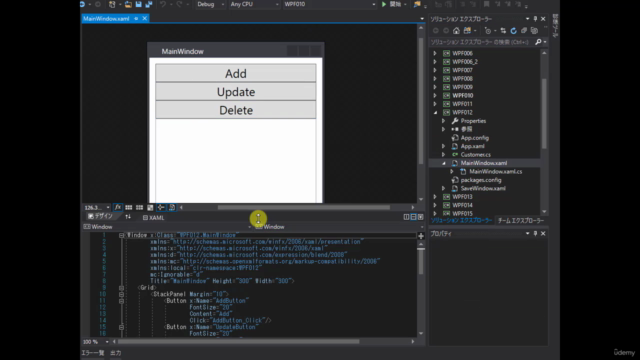Open the Any CPU platform dropdown
The height and width of the screenshot is (360, 640).
254,4
